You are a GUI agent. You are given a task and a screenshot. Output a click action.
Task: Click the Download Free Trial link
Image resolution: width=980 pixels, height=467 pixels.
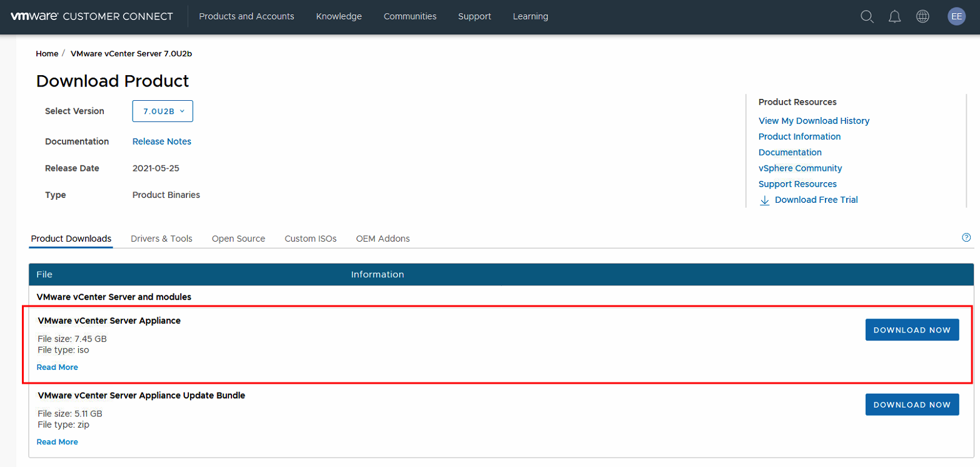(816, 200)
